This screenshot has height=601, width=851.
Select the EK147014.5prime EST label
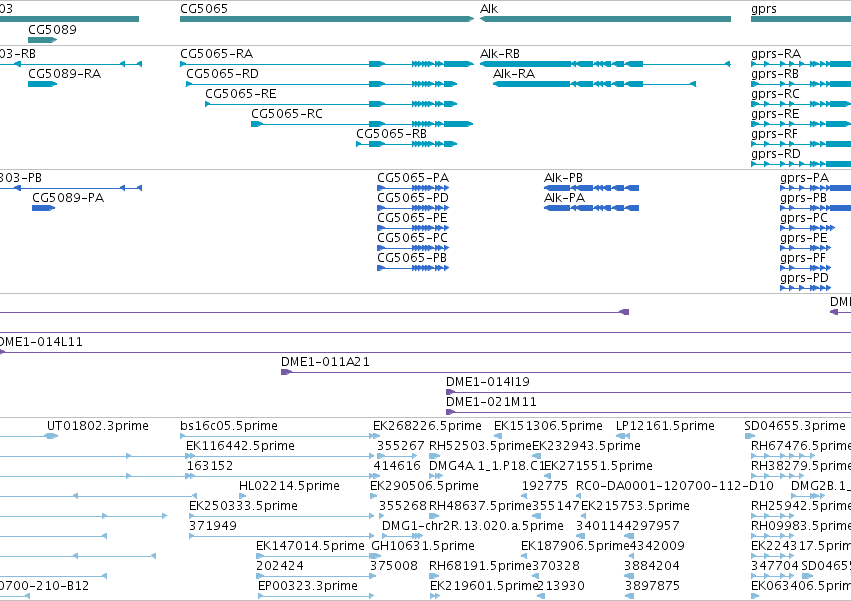[310, 547]
